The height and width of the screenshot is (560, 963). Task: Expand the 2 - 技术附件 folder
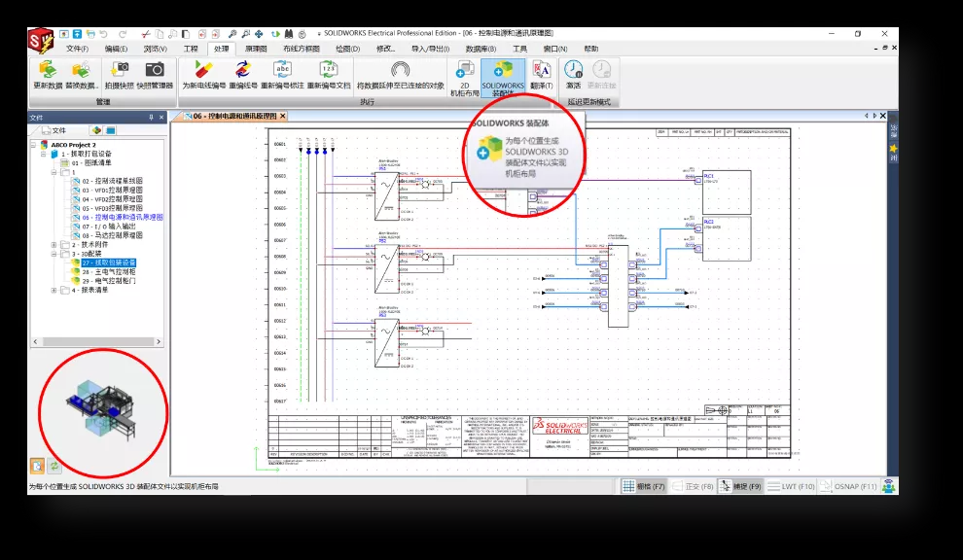(54, 245)
